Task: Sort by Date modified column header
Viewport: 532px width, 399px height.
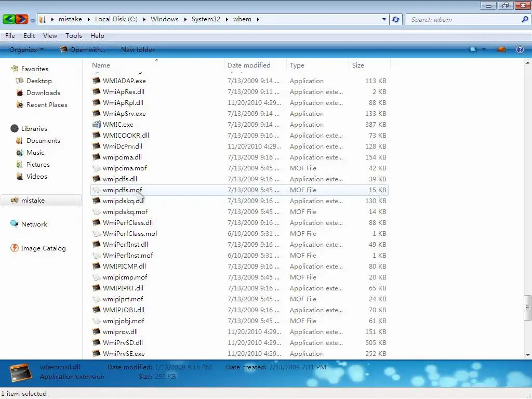Action: 255,65
